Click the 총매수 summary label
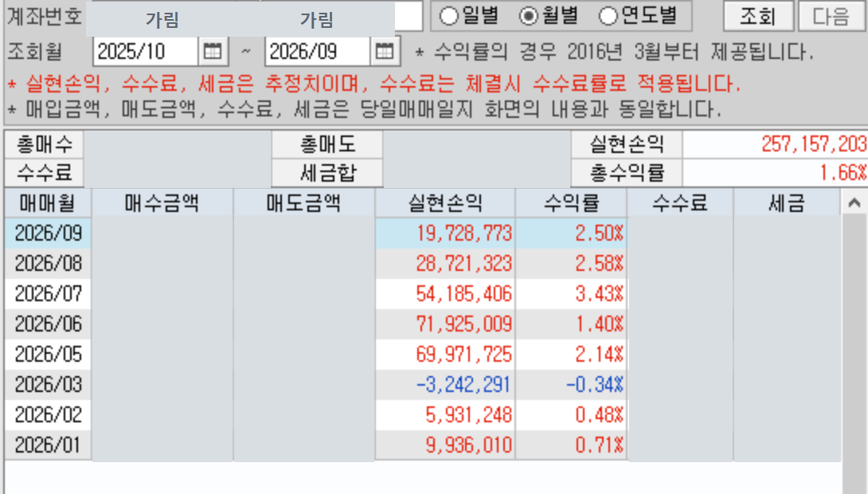868x494 pixels. (x=45, y=144)
